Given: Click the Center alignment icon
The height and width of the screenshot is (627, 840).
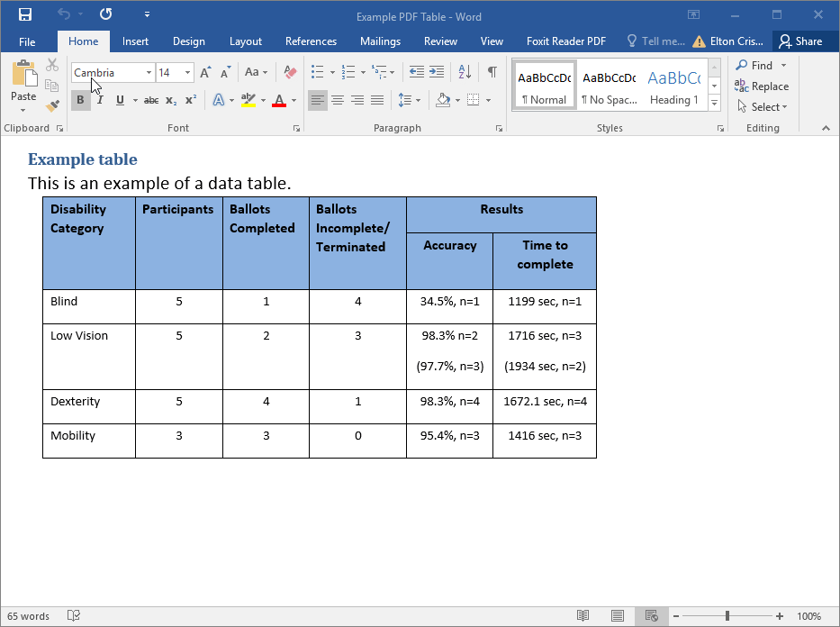Looking at the screenshot, I should pos(338,100).
